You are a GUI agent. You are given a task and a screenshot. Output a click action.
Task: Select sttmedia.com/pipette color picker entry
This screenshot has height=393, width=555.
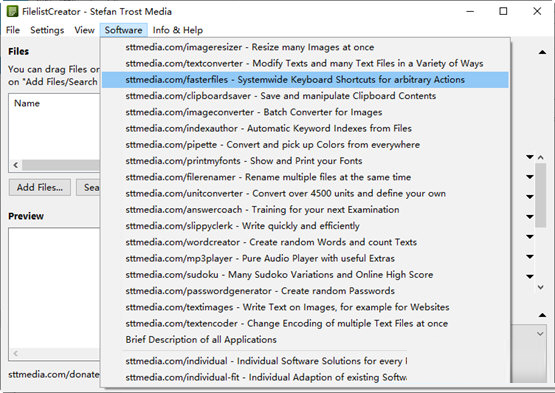[x=305, y=145]
